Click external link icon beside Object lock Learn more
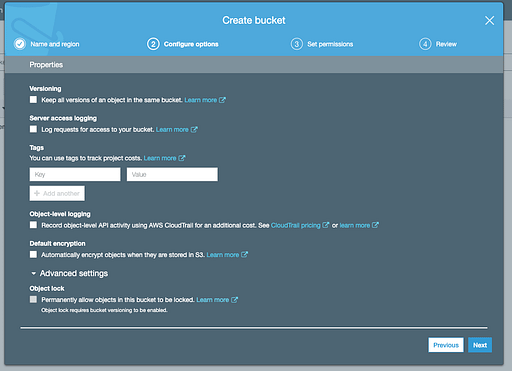Viewport: 512px width, 371px height. pos(234,300)
